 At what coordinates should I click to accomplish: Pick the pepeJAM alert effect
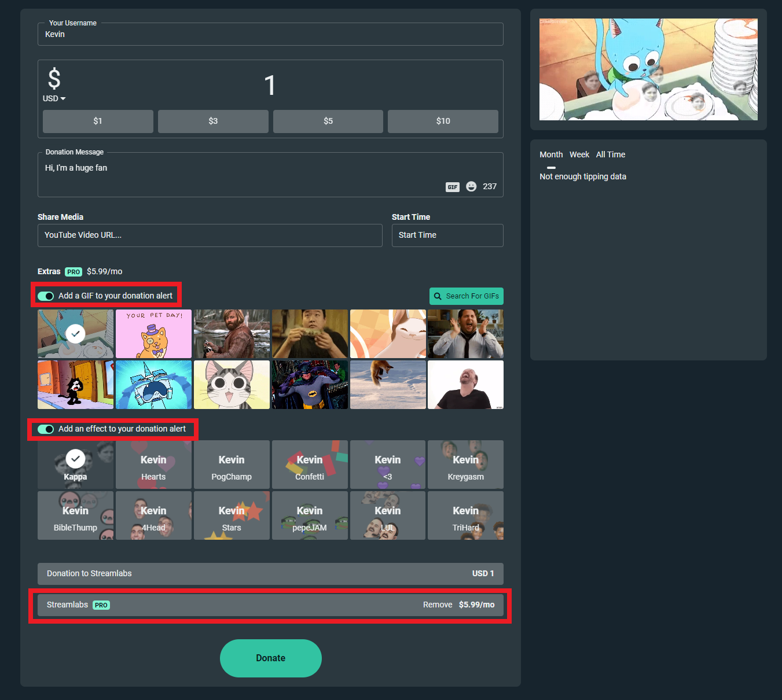[x=310, y=515]
